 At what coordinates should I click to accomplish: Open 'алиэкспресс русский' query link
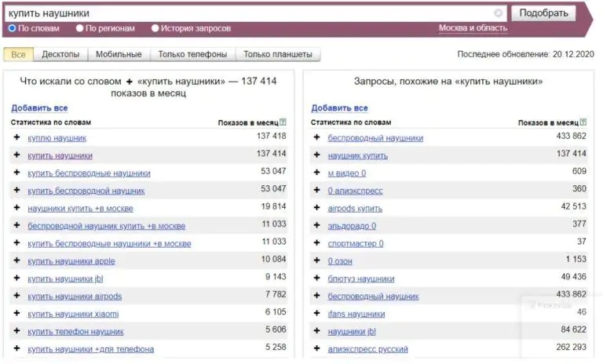pos(367,349)
